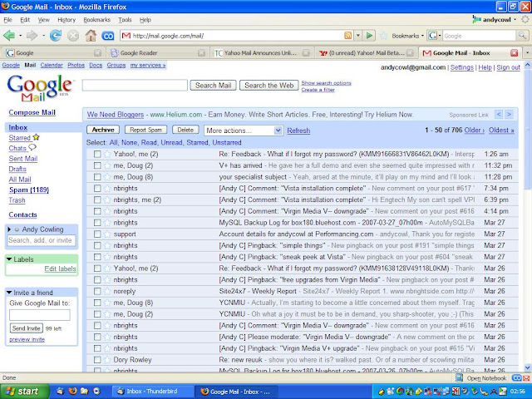The width and height of the screenshot is (532, 399).
Task: Click the green Go arrow button
Action: point(369,35)
